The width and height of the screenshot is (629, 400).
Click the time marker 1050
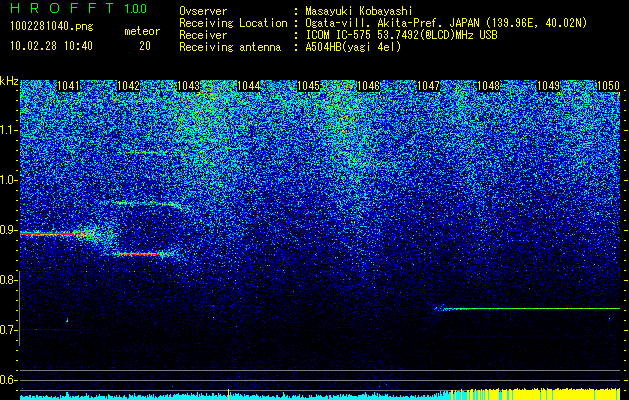[609, 86]
